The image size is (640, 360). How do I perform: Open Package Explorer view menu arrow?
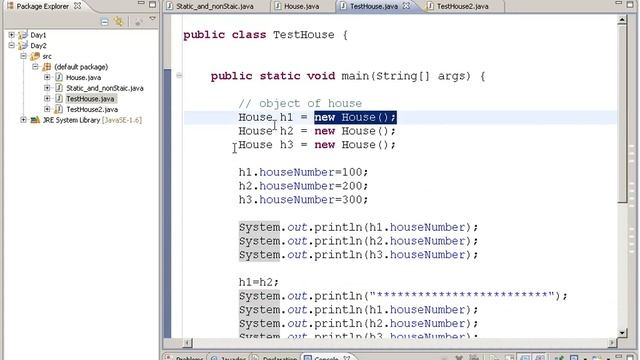pos(153,19)
